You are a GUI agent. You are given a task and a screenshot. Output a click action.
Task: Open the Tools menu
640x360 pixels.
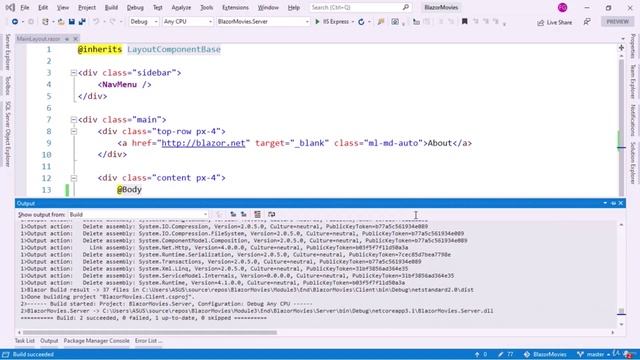pos(207,7)
